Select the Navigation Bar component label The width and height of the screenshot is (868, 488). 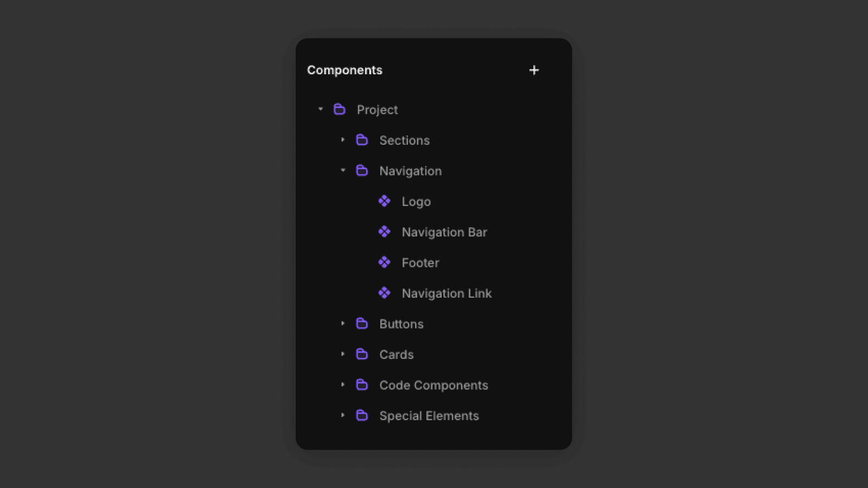444,232
